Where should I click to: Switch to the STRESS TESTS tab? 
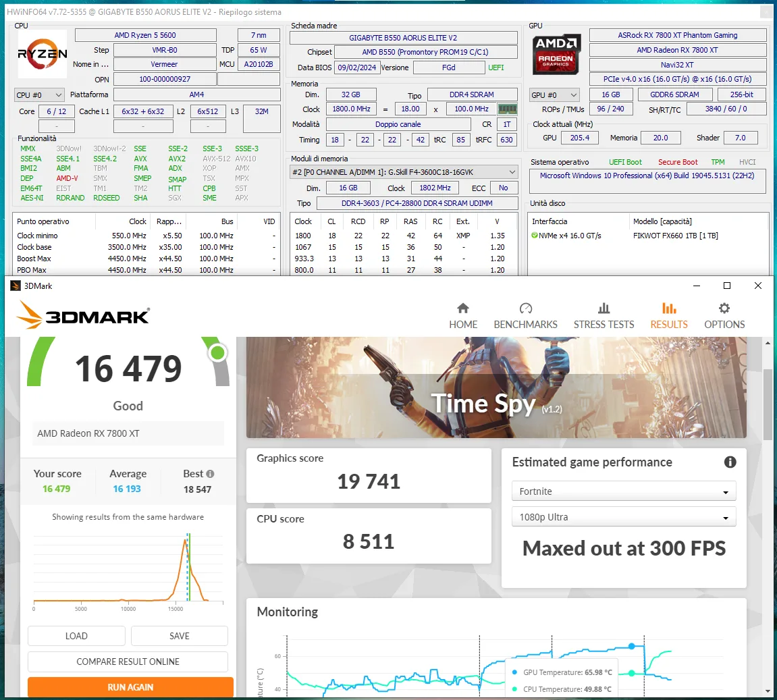point(604,316)
